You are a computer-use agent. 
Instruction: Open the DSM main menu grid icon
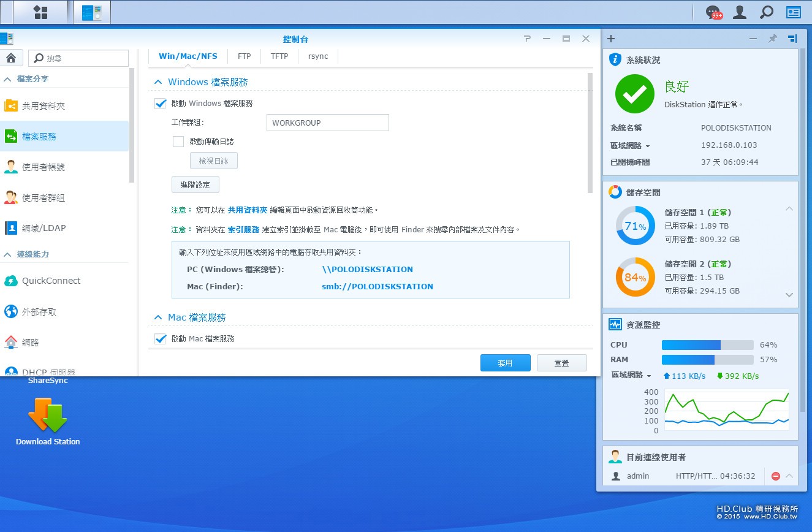click(x=40, y=12)
